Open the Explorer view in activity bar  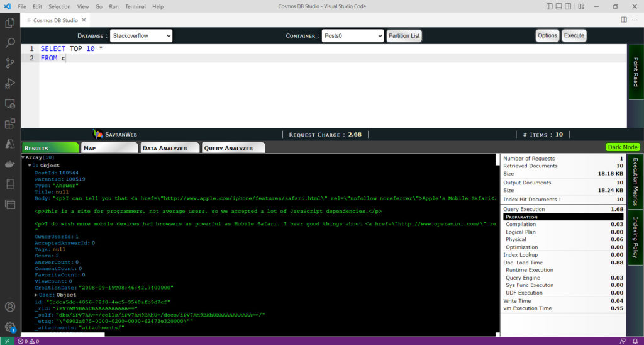pyautogui.click(x=10, y=23)
